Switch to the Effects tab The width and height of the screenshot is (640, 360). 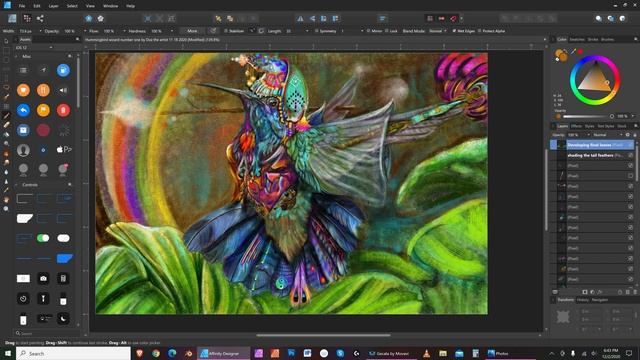click(x=576, y=126)
